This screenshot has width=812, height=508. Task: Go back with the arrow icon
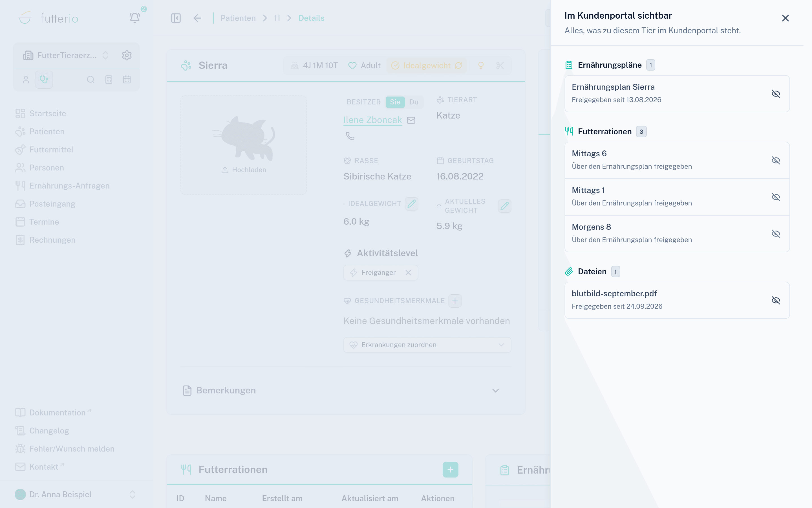pyautogui.click(x=197, y=18)
